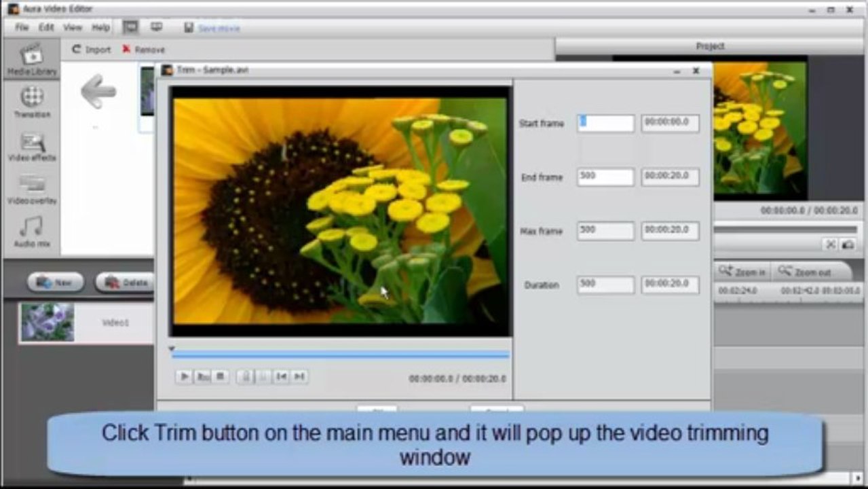Viewport: 868px width, 489px height.
Task: Click the large back arrow in media library
Action: click(x=98, y=92)
